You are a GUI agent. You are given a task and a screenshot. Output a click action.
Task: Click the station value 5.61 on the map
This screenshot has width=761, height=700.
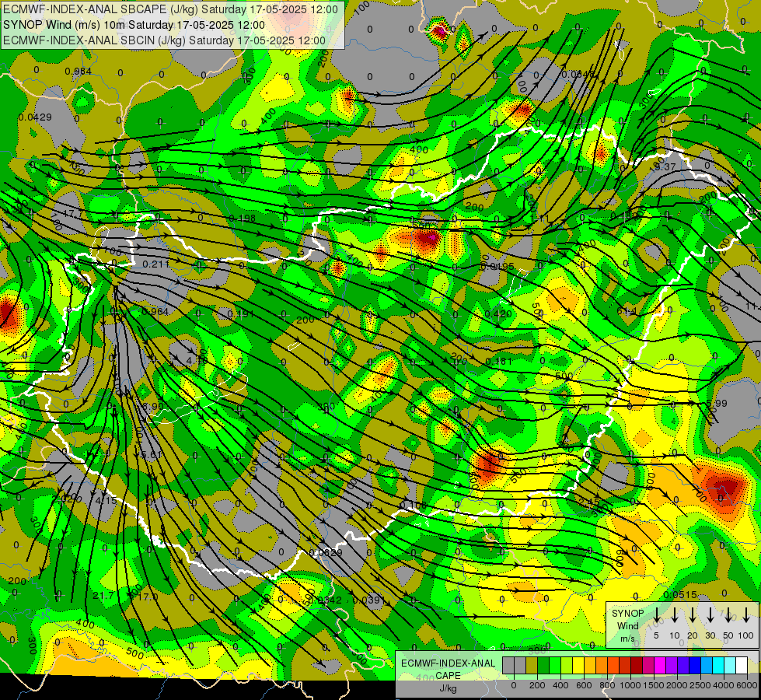tap(151, 455)
